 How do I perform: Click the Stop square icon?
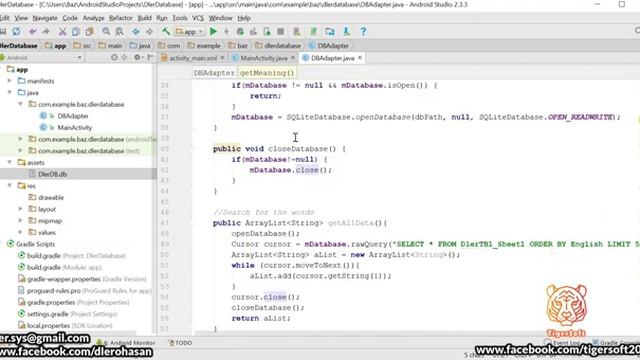pyautogui.click(x=280, y=31)
